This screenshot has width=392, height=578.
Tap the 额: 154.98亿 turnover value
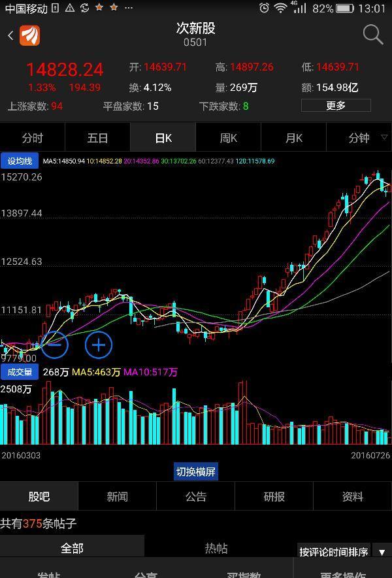330,88
